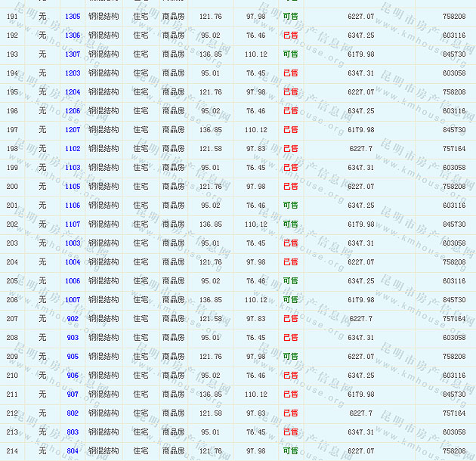
Task: Select the 1003 room link
Action: (x=73, y=243)
